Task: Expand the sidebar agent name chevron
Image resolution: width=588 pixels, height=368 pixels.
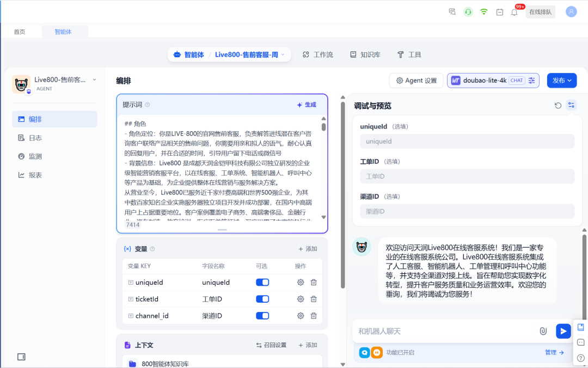Action: (95, 79)
